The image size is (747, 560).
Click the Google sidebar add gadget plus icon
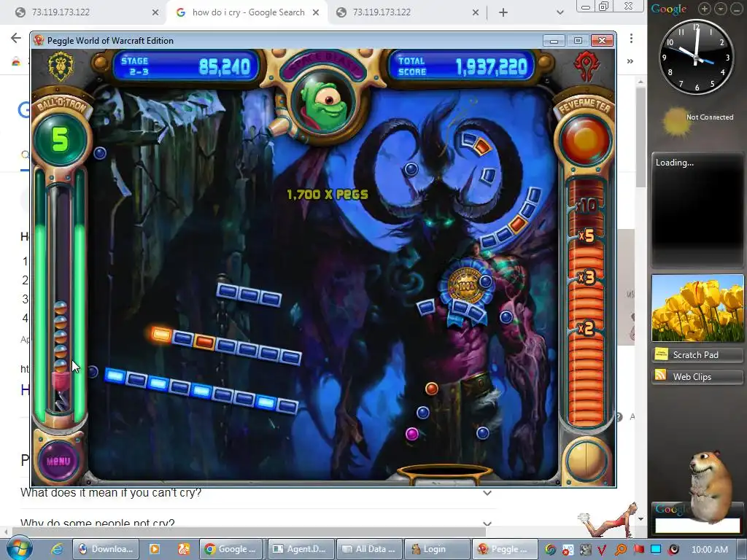pyautogui.click(x=705, y=9)
